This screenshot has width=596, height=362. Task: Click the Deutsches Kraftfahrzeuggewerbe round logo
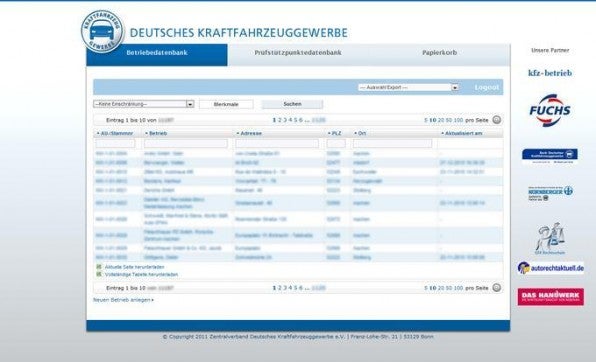102,31
